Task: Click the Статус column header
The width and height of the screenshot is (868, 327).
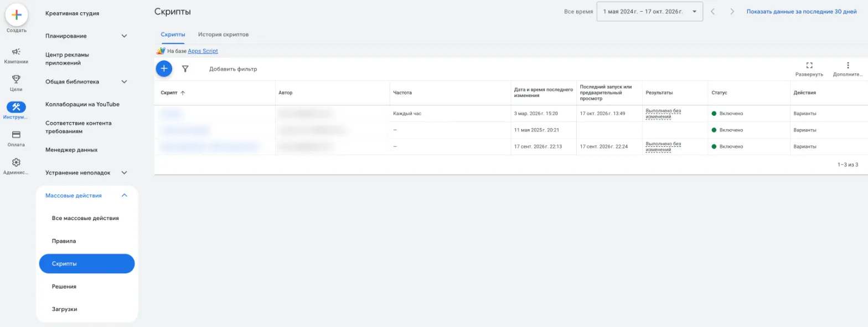Action: [x=719, y=93]
